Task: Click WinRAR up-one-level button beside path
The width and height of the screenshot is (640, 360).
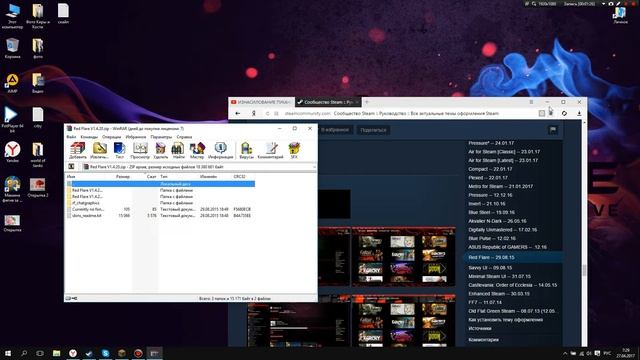Action: click(x=71, y=167)
